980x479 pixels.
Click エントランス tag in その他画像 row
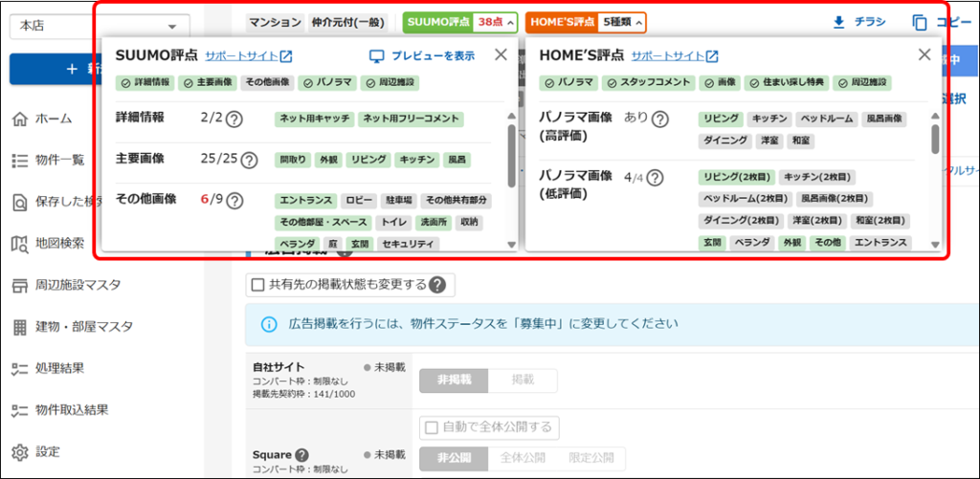[x=305, y=201]
